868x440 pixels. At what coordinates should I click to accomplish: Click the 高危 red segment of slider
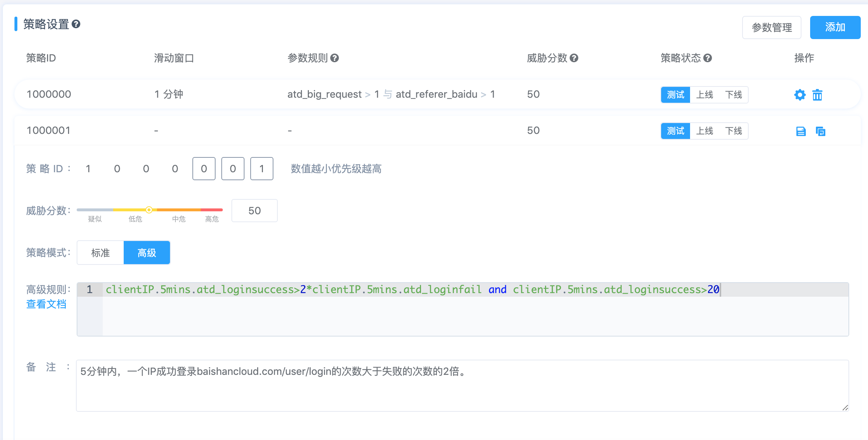[x=212, y=210]
